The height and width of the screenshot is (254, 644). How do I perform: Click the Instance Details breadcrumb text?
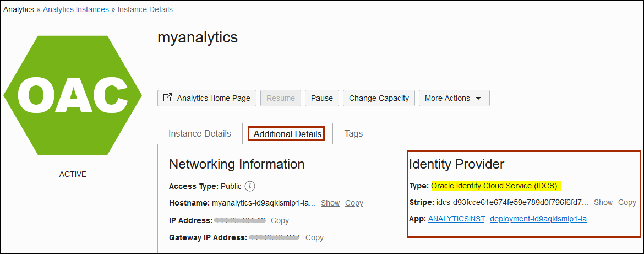(x=145, y=9)
